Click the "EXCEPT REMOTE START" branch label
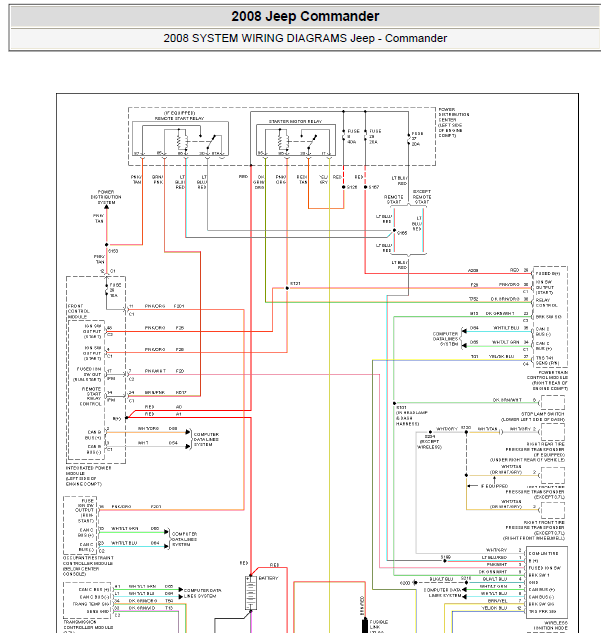Viewport: 601px width, 633px height. 422,197
